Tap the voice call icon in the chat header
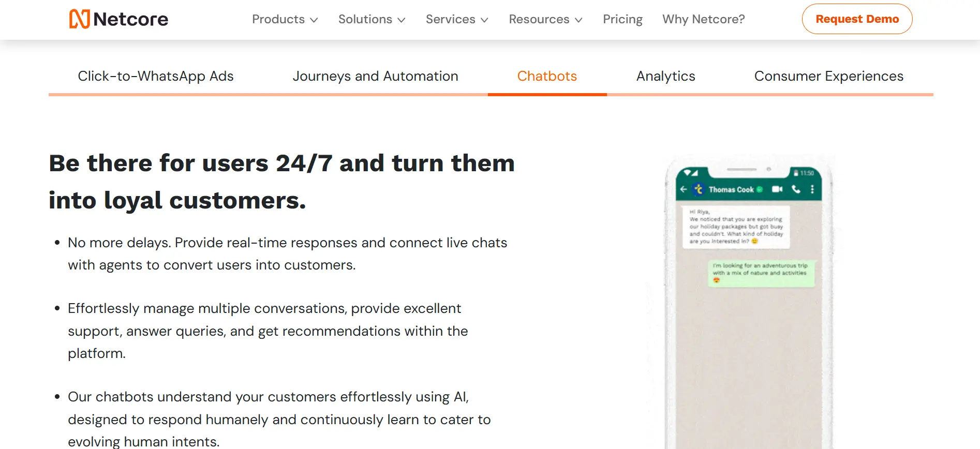Screen dimensions: 980x449 796,190
